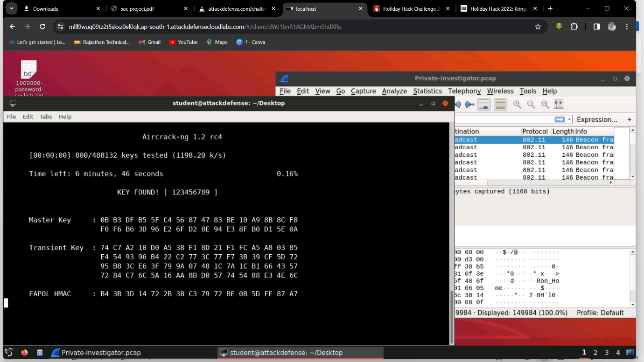
Task: Open the terminal Tabs menu
Action: pyautogui.click(x=46, y=117)
